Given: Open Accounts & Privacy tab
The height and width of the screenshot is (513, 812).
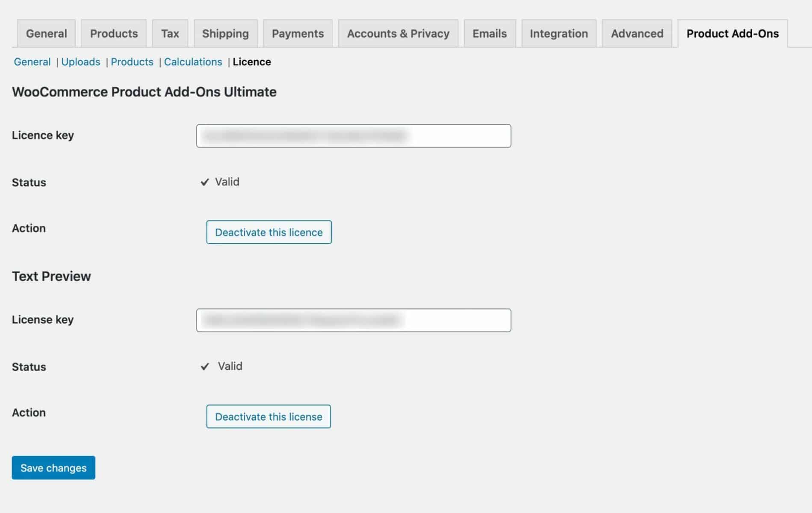Looking at the screenshot, I should (x=398, y=33).
